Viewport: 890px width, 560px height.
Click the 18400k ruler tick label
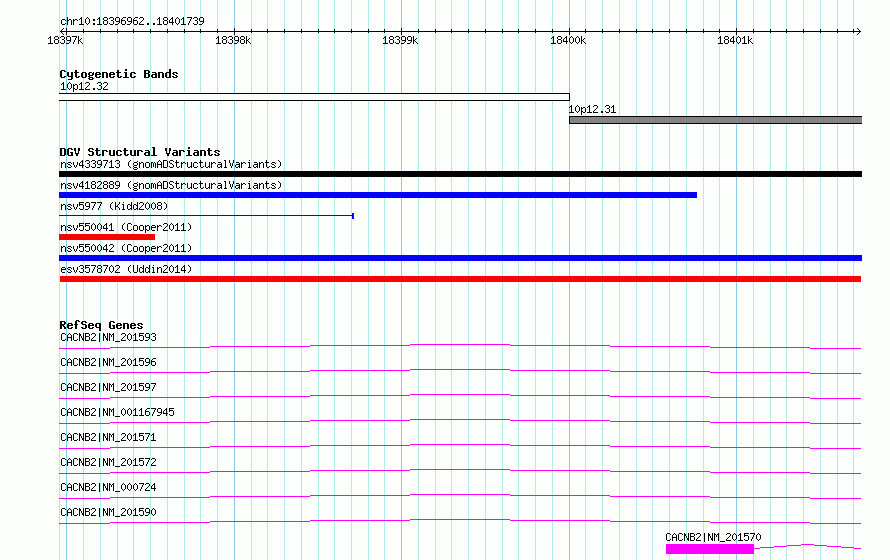tap(568, 40)
